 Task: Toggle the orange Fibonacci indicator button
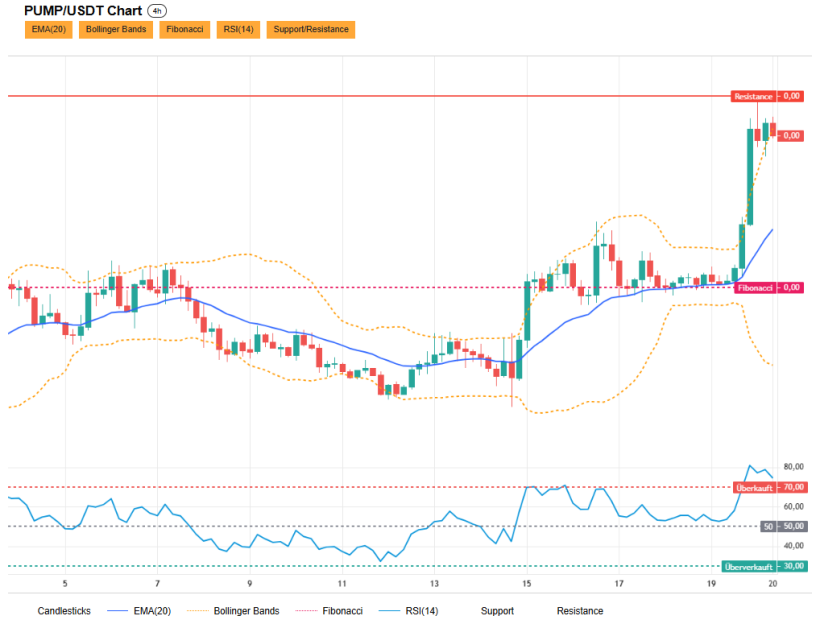185,30
